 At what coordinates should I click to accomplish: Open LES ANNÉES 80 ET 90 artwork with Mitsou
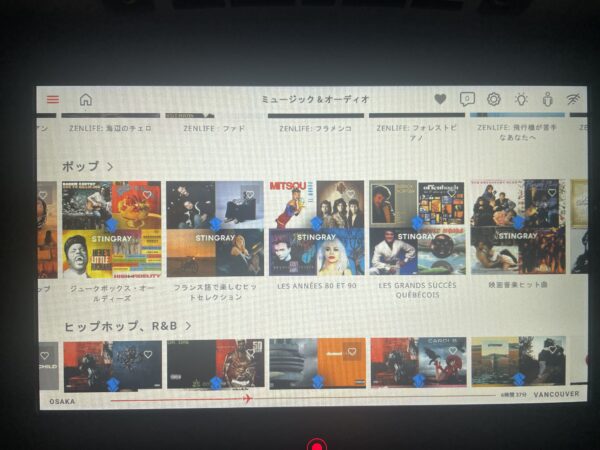click(316, 228)
